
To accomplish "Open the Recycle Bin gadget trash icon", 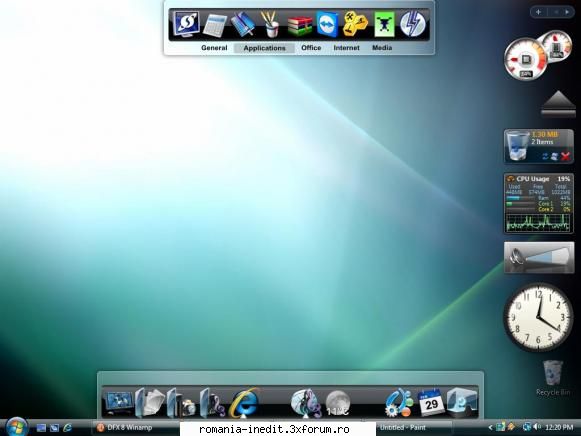I will 517,146.
